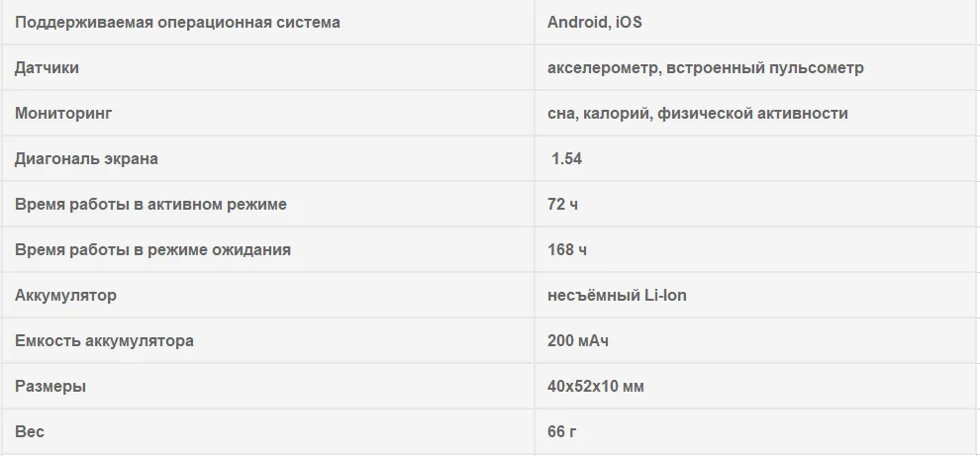Select the "несъёмный Li-Ion" value
The height and width of the screenshot is (456, 980).
(x=617, y=295)
